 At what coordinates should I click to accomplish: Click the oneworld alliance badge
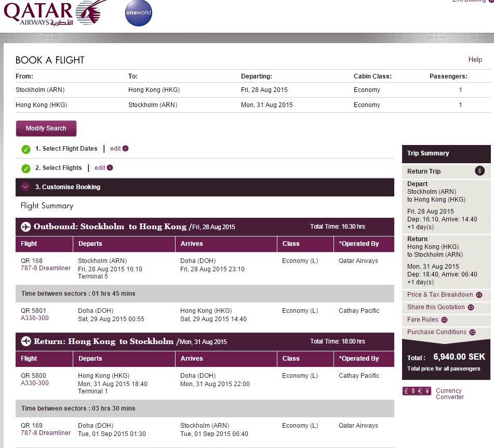coord(139,13)
